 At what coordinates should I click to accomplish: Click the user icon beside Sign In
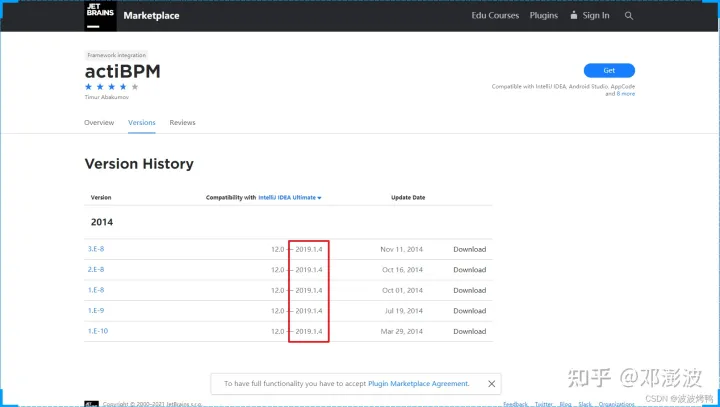click(574, 15)
